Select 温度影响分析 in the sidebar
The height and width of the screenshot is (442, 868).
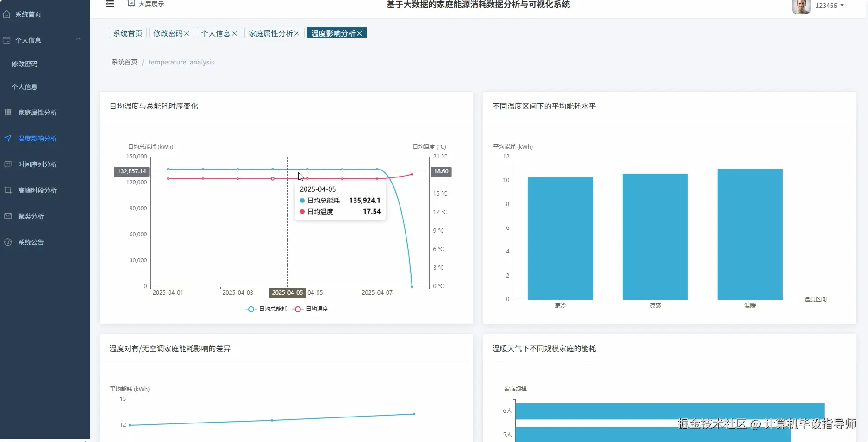click(37, 139)
